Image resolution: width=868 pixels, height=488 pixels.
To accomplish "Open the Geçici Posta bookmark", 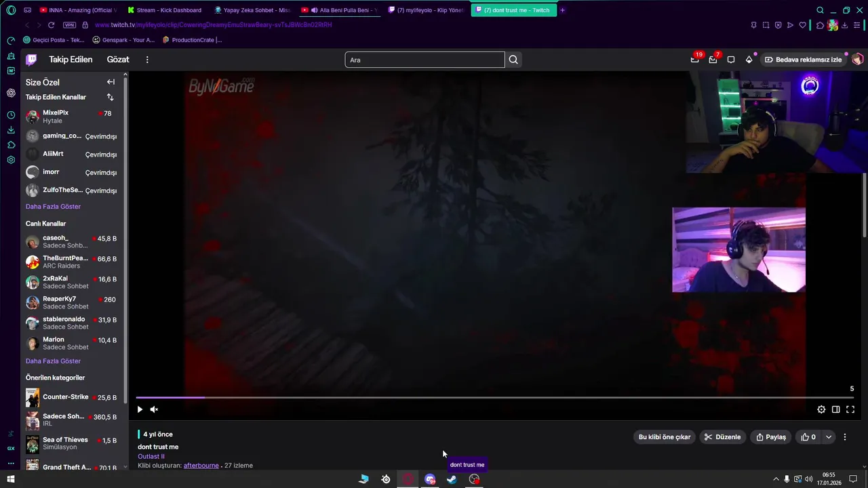I will click(x=54, y=40).
